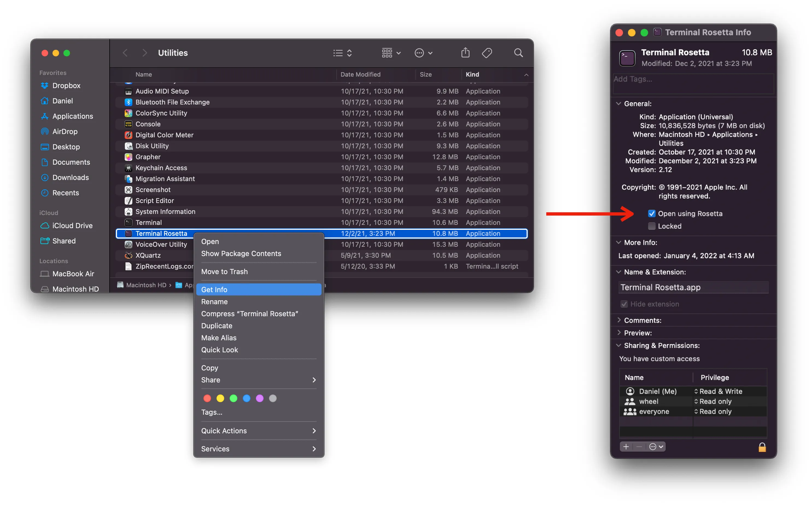Click the lock icon in Permissions

tap(762, 447)
